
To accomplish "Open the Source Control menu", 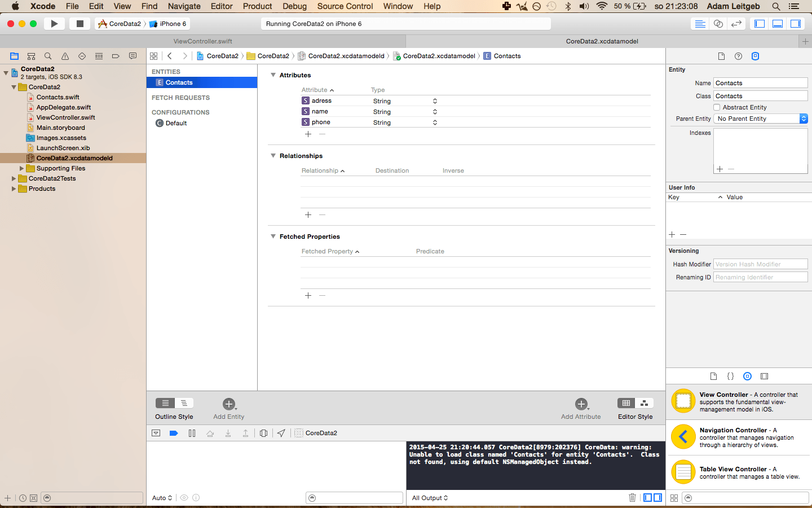I will click(345, 6).
